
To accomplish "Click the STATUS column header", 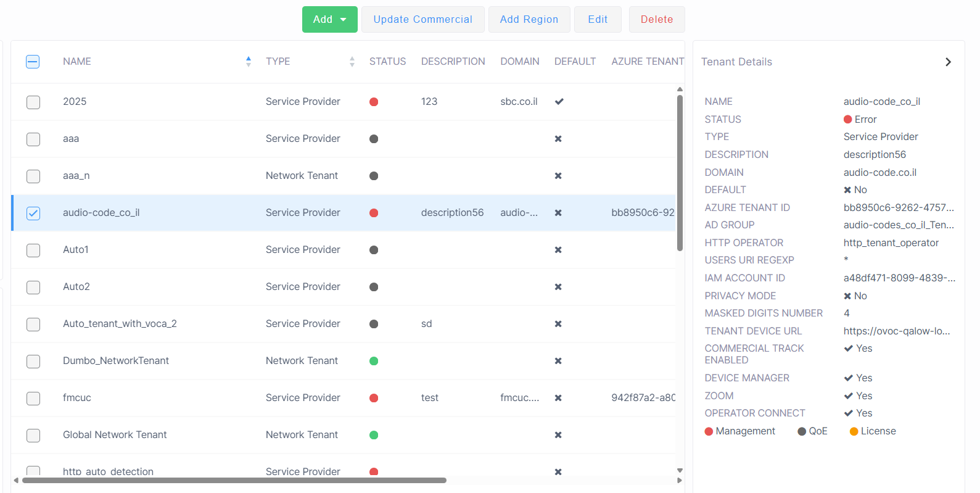I will [387, 62].
